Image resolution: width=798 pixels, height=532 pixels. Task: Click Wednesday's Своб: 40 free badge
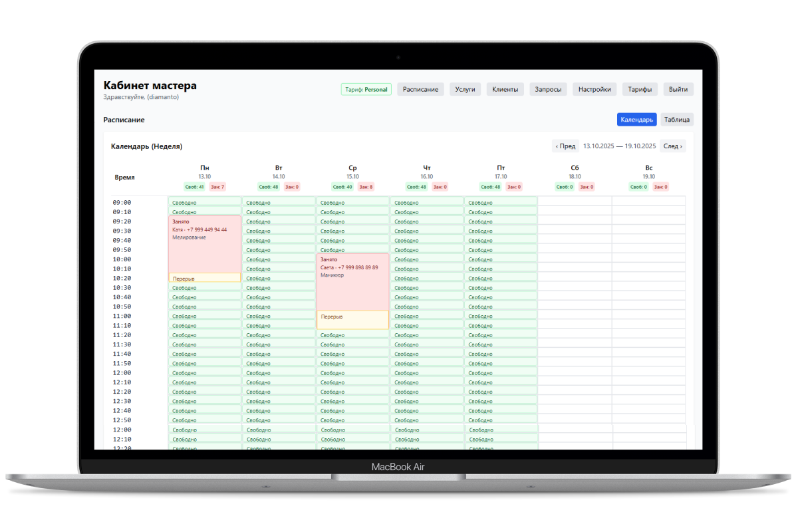pos(342,187)
